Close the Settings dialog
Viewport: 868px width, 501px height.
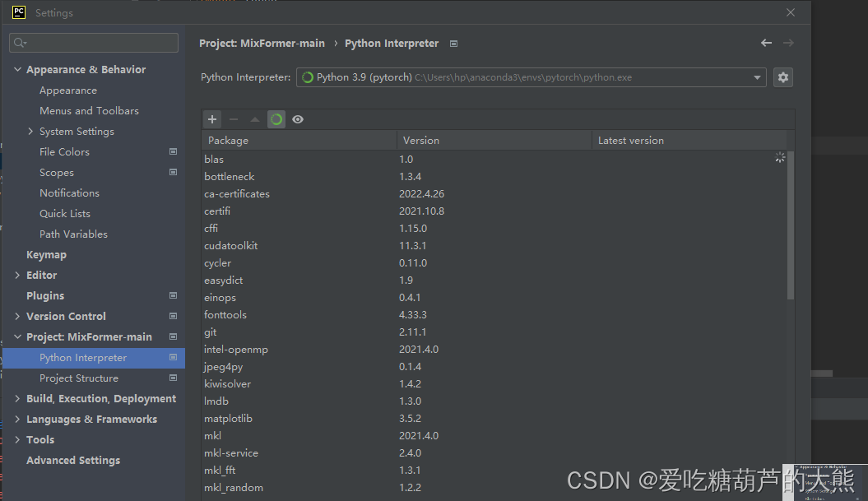tap(791, 12)
